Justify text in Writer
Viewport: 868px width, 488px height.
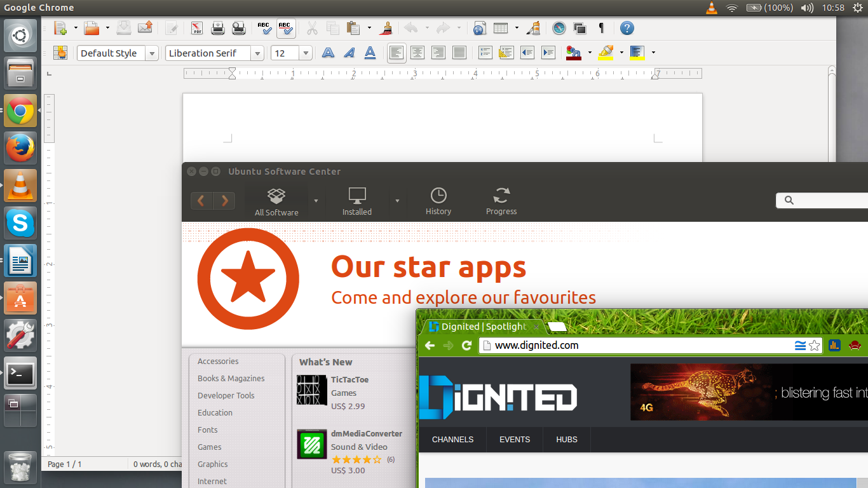click(x=459, y=53)
